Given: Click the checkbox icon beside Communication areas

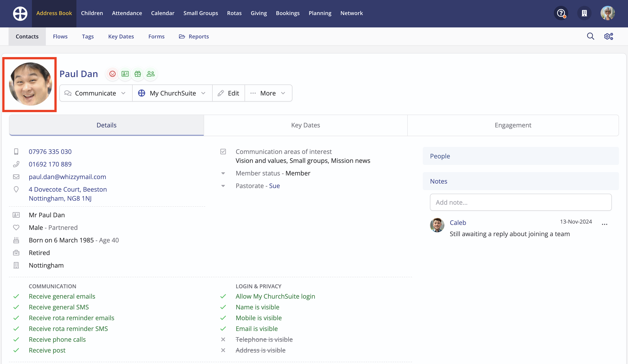Looking at the screenshot, I should pyautogui.click(x=223, y=152).
